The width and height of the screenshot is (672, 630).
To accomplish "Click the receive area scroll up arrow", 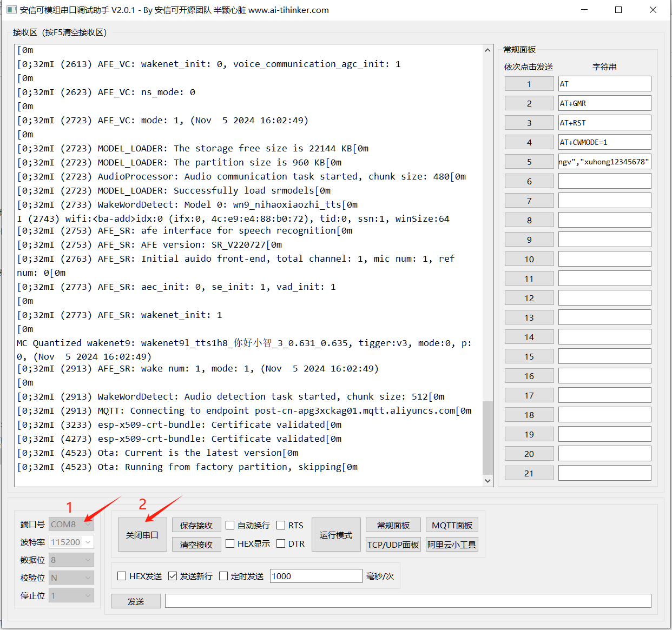I will click(487, 50).
